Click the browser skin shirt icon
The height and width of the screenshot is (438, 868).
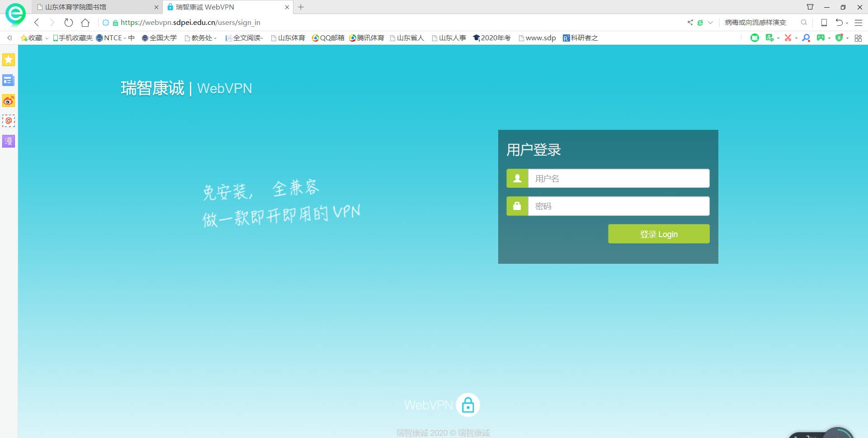(x=810, y=7)
